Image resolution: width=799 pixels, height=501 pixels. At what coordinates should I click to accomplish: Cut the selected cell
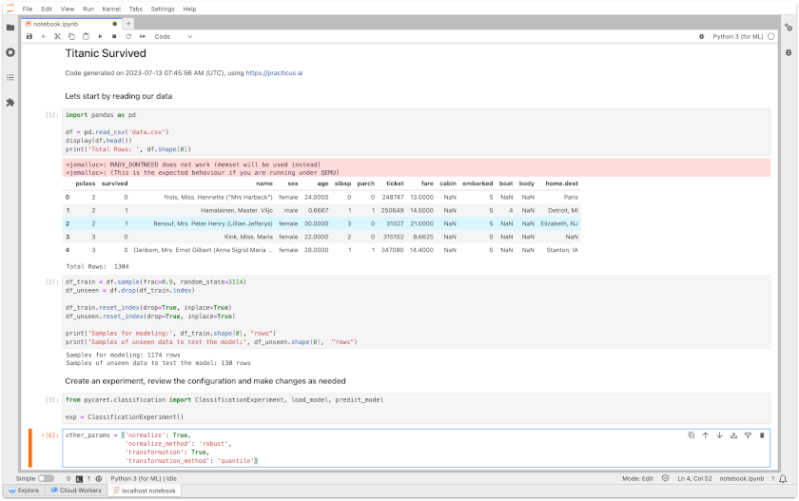tap(57, 37)
